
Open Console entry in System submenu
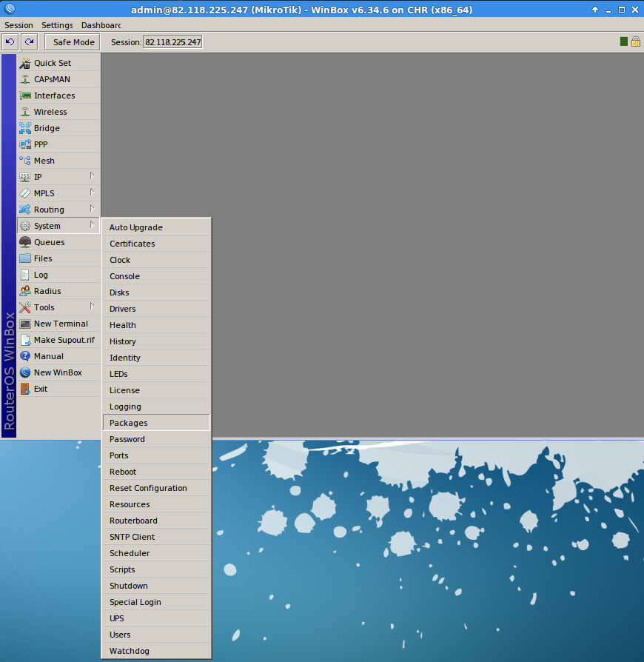coord(156,276)
